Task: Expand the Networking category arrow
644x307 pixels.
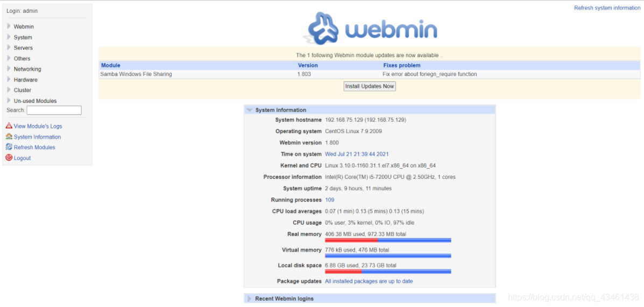Action: click(x=9, y=68)
